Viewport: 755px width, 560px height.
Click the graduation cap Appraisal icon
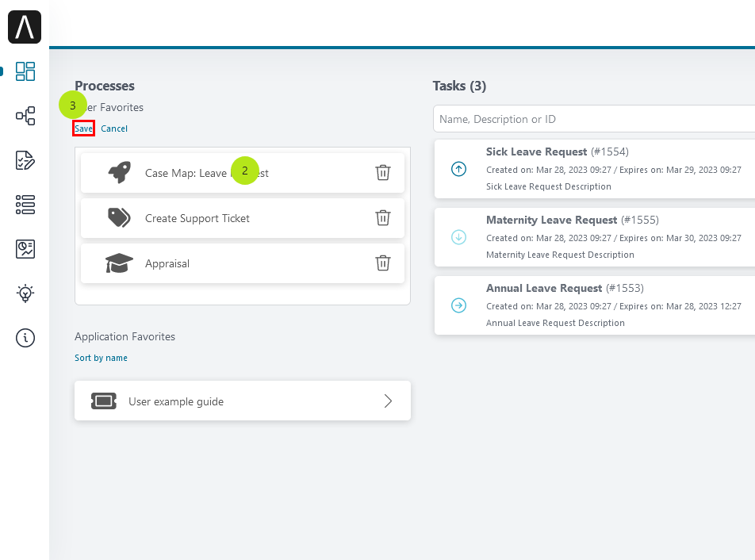(x=119, y=263)
